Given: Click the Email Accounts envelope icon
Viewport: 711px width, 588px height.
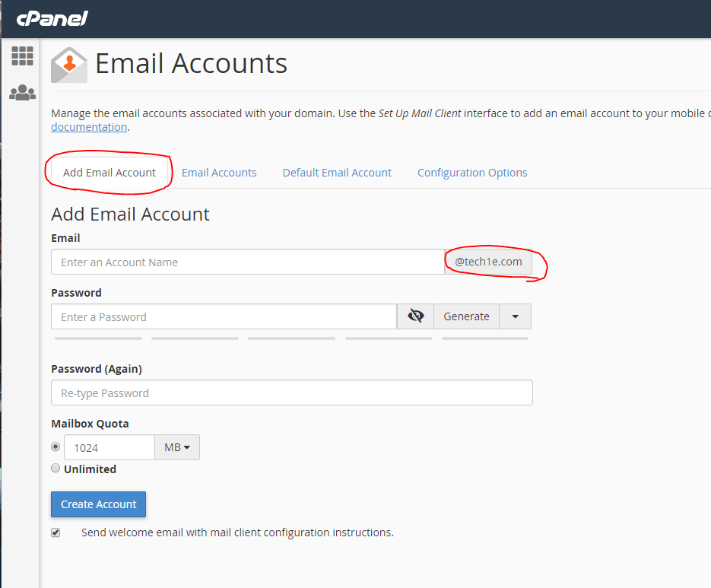Looking at the screenshot, I should [x=69, y=64].
